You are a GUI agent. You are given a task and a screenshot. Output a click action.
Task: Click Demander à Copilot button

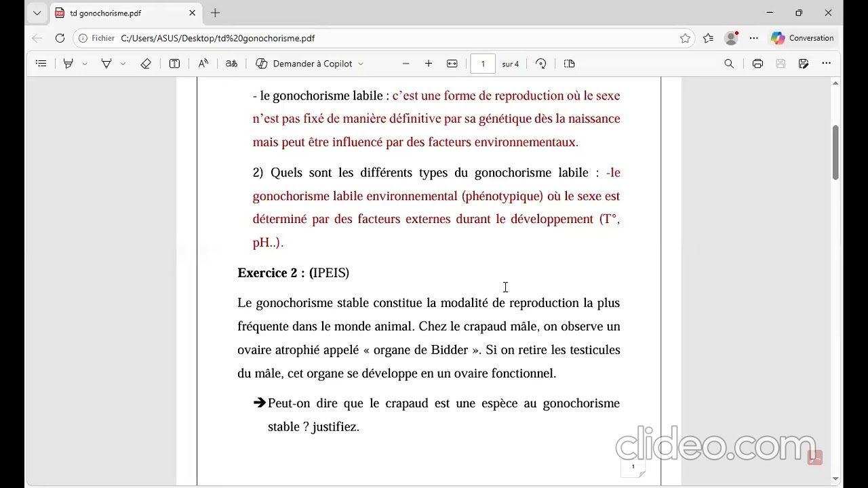[x=304, y=64]
